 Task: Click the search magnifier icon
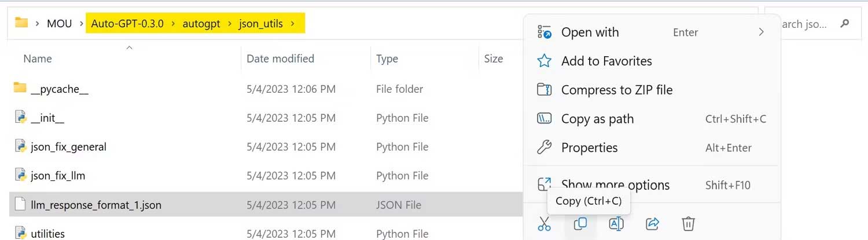(844, 24)
